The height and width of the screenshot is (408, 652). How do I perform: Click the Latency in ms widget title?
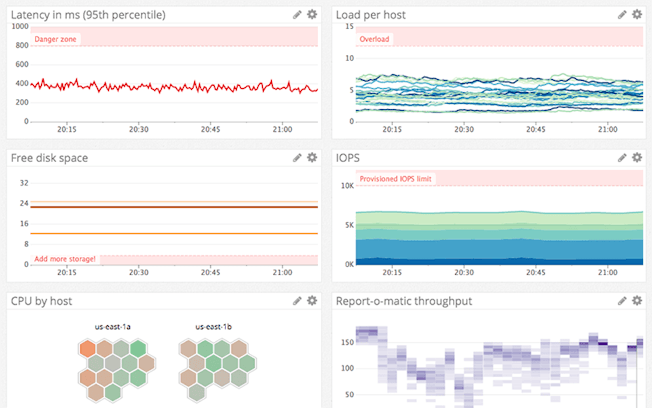pos(88,15)
